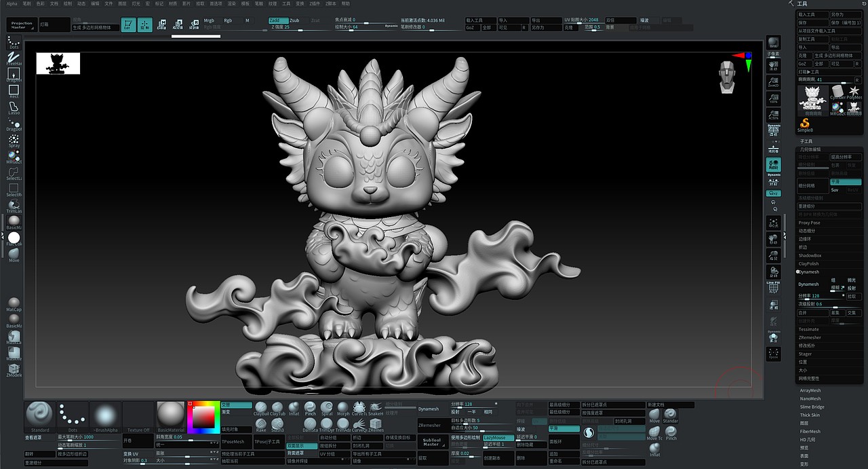
Task: Select the Spray stroke icon
Action: tap(14, 140)
